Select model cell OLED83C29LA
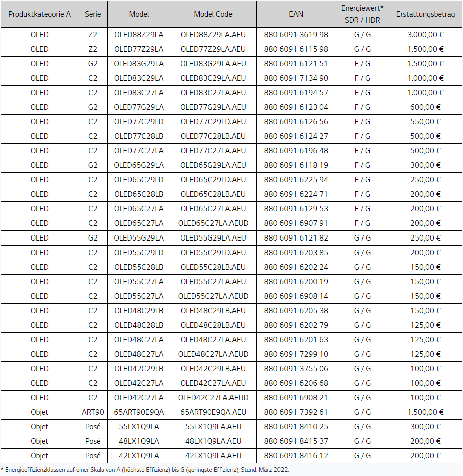Viewport: 463px width, 476px height. [139, 78]
